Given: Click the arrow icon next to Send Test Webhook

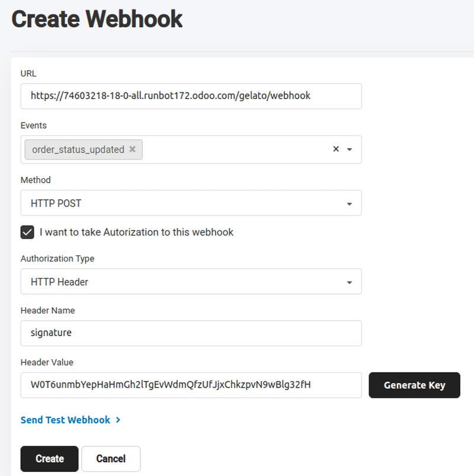Looking at the screenshot, I should pyautogui.click(x=118, y=419).
